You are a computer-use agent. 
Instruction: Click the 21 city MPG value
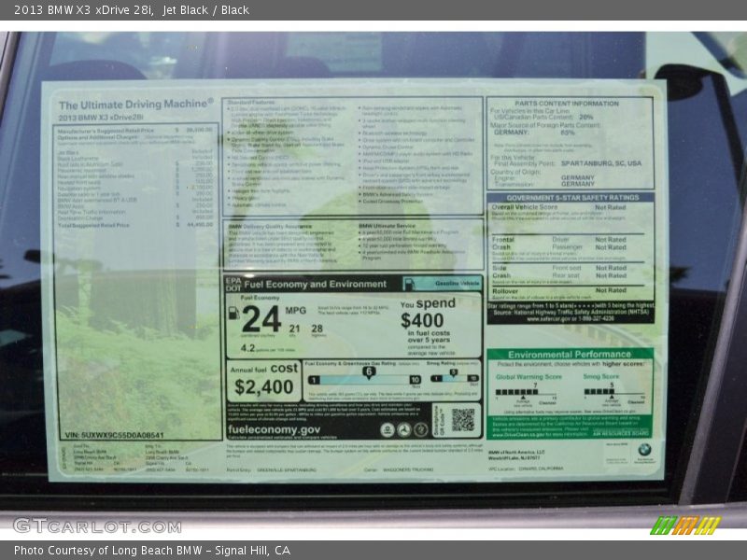click(x=294, y=329)
